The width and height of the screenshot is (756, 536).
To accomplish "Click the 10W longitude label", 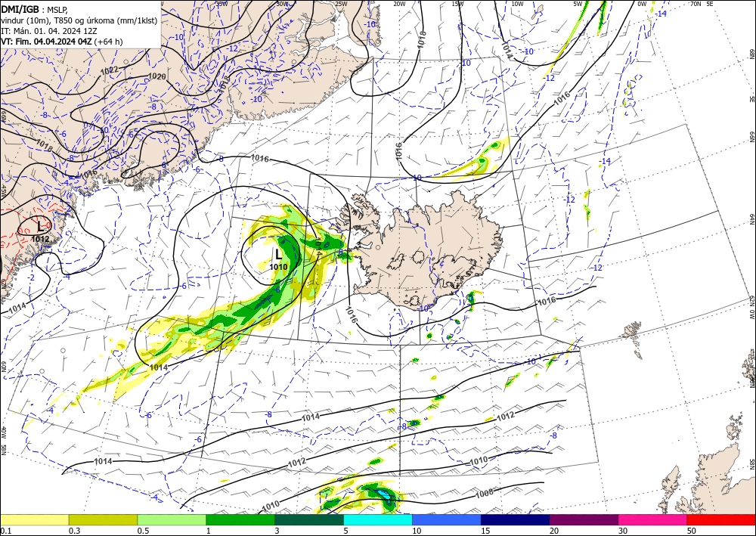I will pos(517,4).
